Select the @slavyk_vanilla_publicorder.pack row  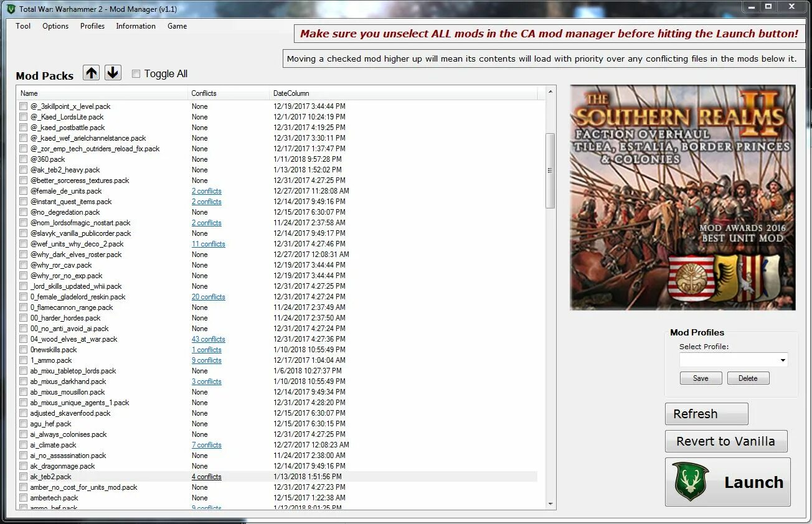pos(277,233)
